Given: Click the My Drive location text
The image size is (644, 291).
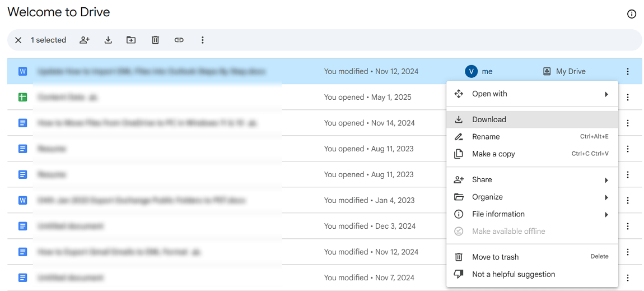Looking at the screenshot, I should point(571,72).
